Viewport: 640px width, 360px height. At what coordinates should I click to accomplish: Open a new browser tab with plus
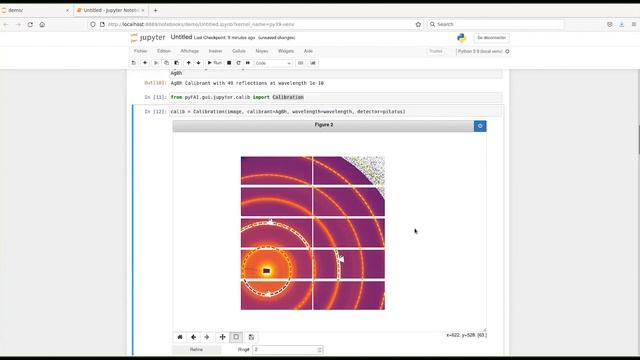tap(155, 10)
